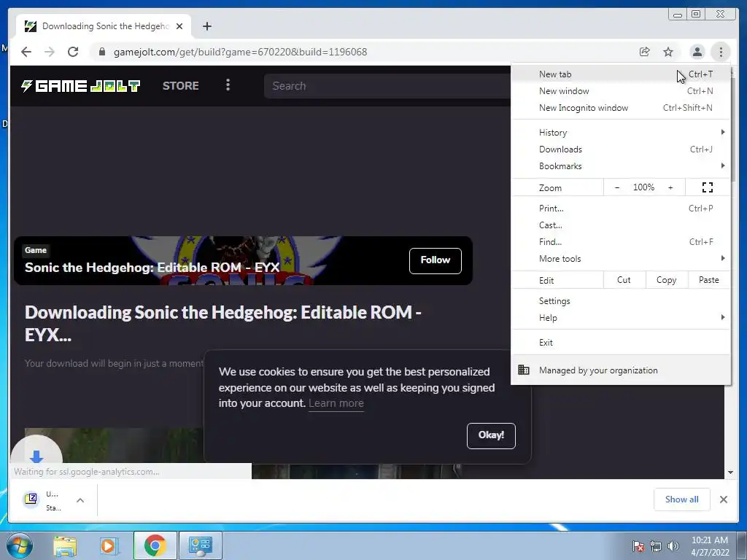747x560 pixels.
Task: Click the downloaded file icon in download shelf
Action: coord(31,499)
